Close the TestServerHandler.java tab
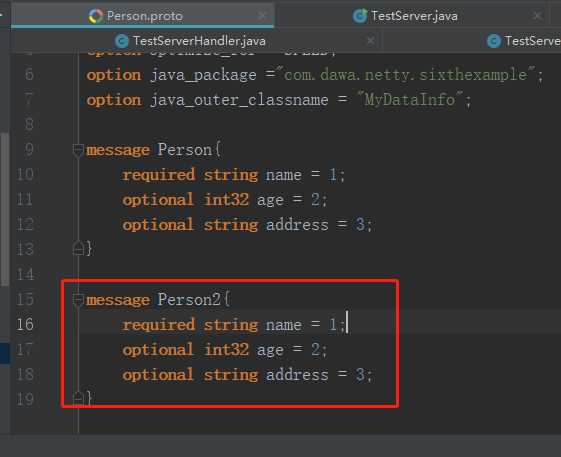Image resolution: width=561 pixels, height=457 pixels. [371, 41]
